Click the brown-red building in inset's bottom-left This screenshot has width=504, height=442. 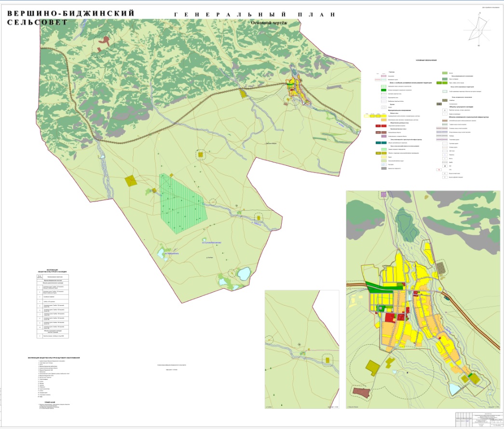tap(361, 393)
